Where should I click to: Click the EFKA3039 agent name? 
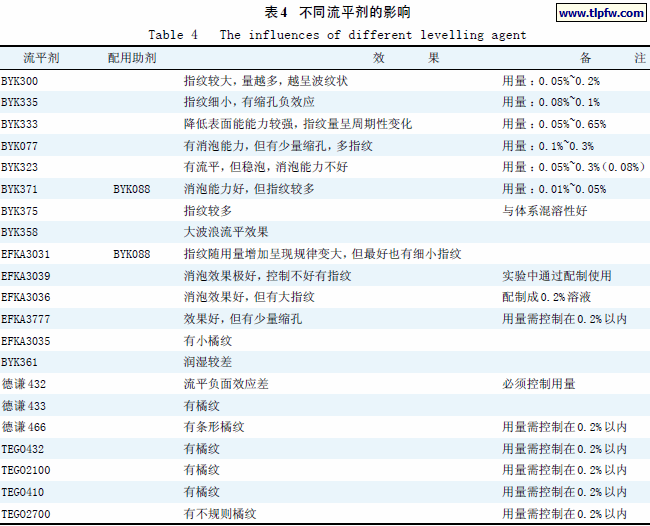coord(25,275)
